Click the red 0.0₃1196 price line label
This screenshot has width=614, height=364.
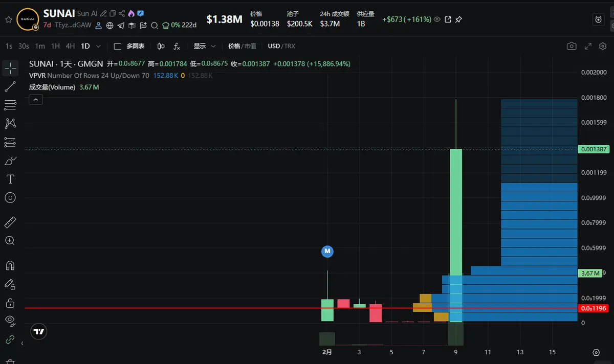coord(594,308)
